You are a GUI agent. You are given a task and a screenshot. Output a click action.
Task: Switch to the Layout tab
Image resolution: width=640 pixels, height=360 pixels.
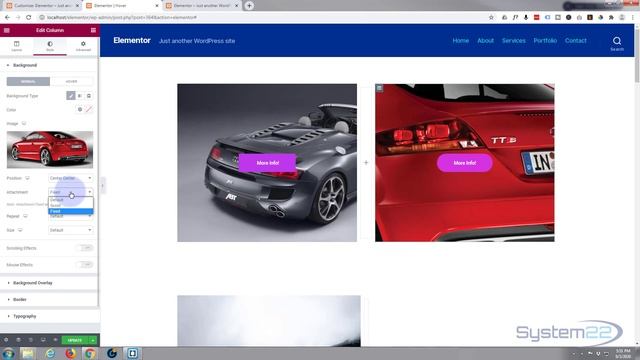point(17,46)
